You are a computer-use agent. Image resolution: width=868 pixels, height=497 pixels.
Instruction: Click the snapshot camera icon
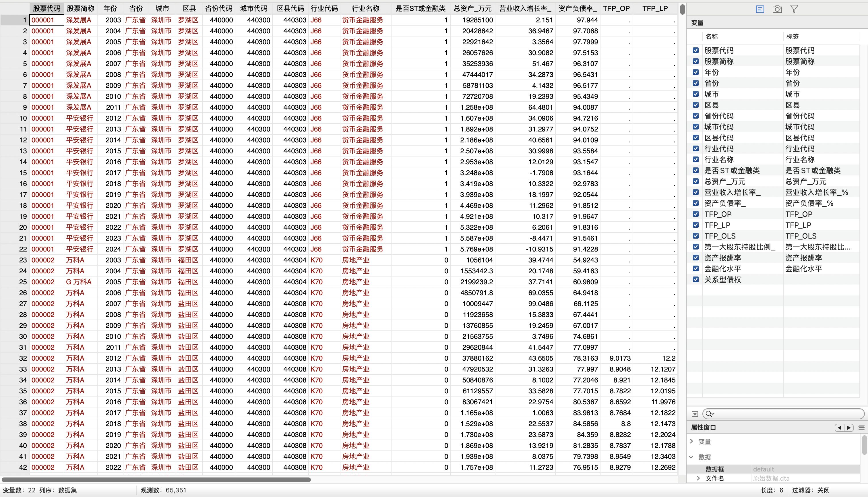point(777,9)
